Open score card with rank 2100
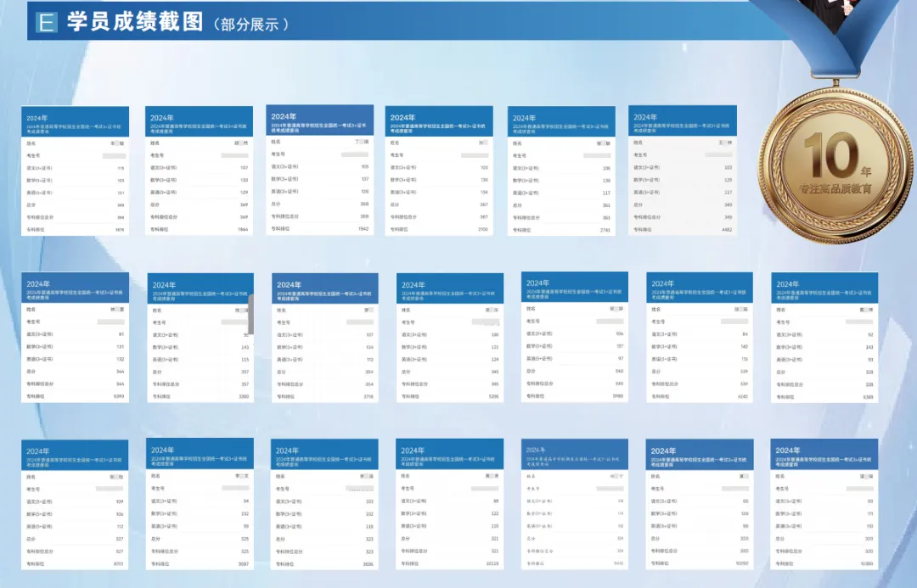This screenshot has width=917, height=588. pos(439,171)
